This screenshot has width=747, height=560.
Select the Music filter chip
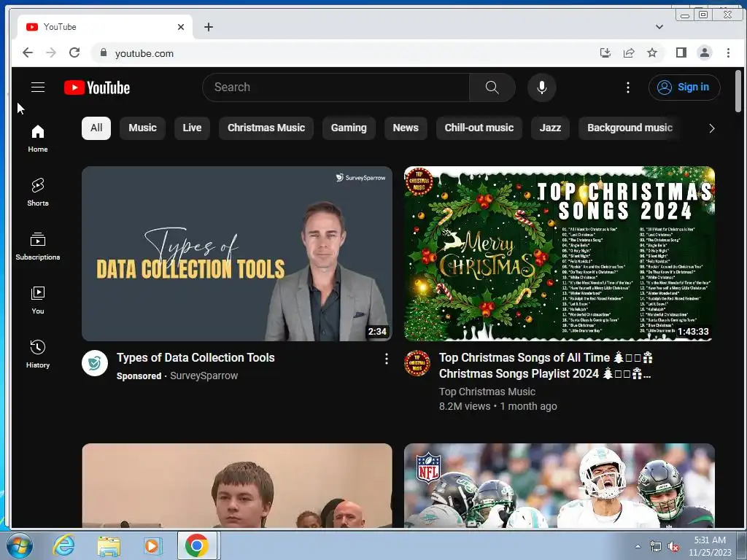(142, 128)
